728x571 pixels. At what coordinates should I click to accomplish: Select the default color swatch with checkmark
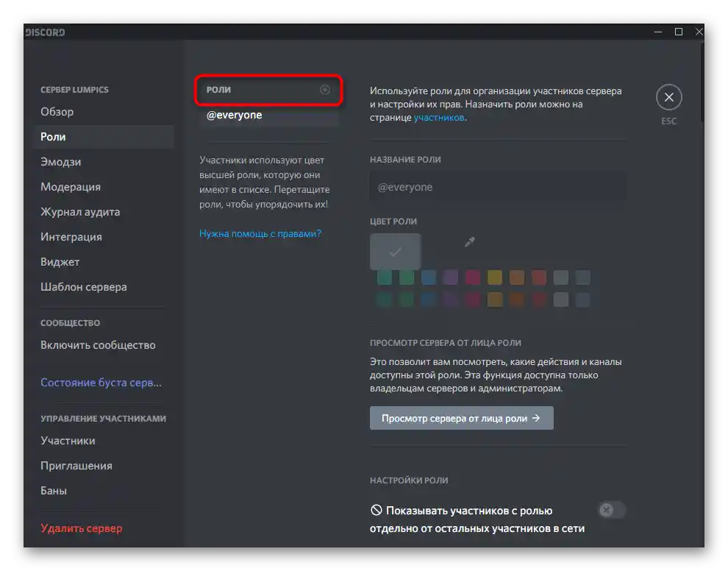pyautogui.click(x=395, y=252)
